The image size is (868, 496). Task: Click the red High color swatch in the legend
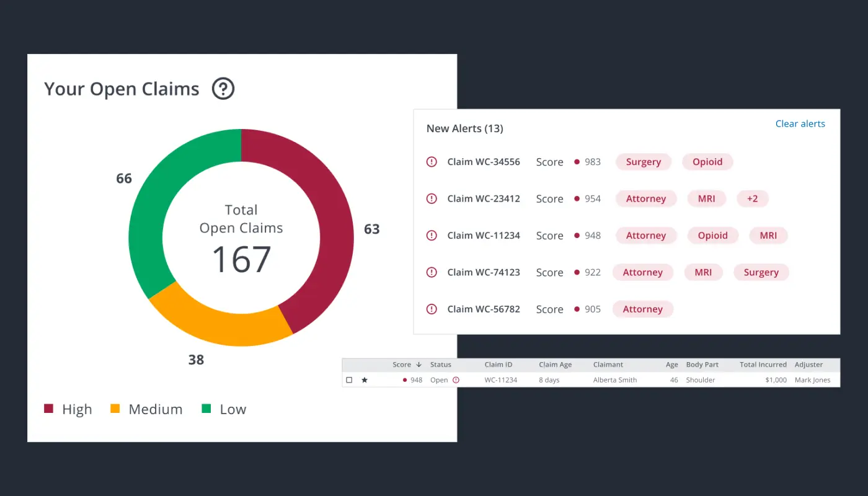point(47,408)
